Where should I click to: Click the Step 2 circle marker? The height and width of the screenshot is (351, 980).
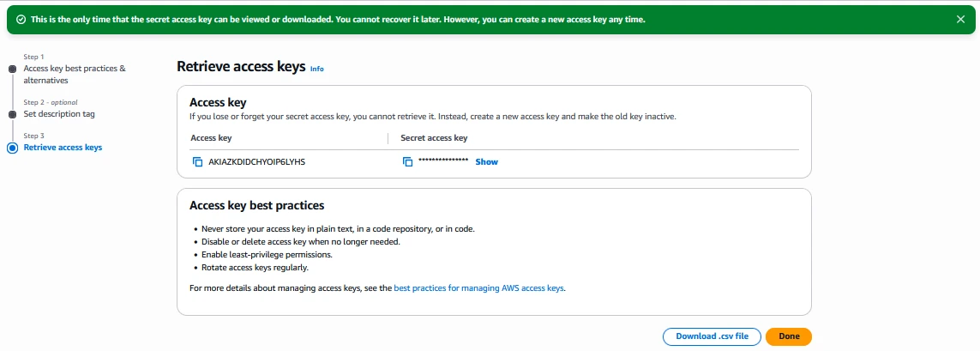click(x=12, y=114)
